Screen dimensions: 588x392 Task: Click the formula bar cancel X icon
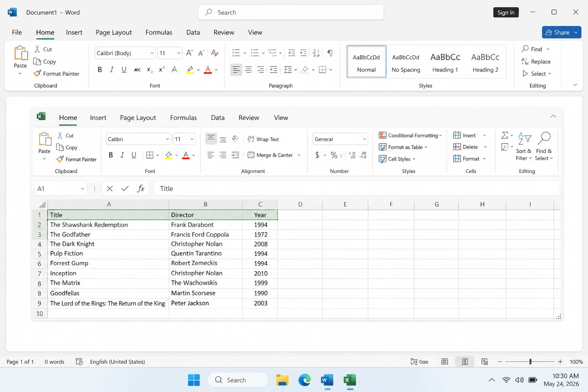[110, 188]
